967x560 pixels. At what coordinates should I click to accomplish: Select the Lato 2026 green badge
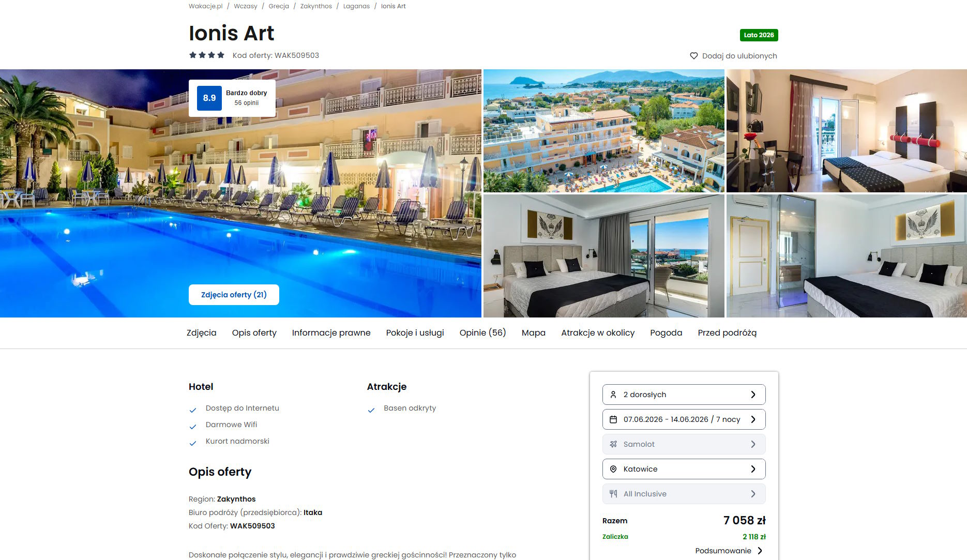(x=759, y=35)
